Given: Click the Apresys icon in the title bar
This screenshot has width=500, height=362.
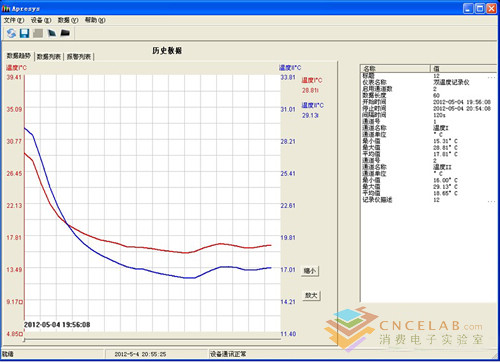Looking at the screenshot, I should tap(6, 8).
